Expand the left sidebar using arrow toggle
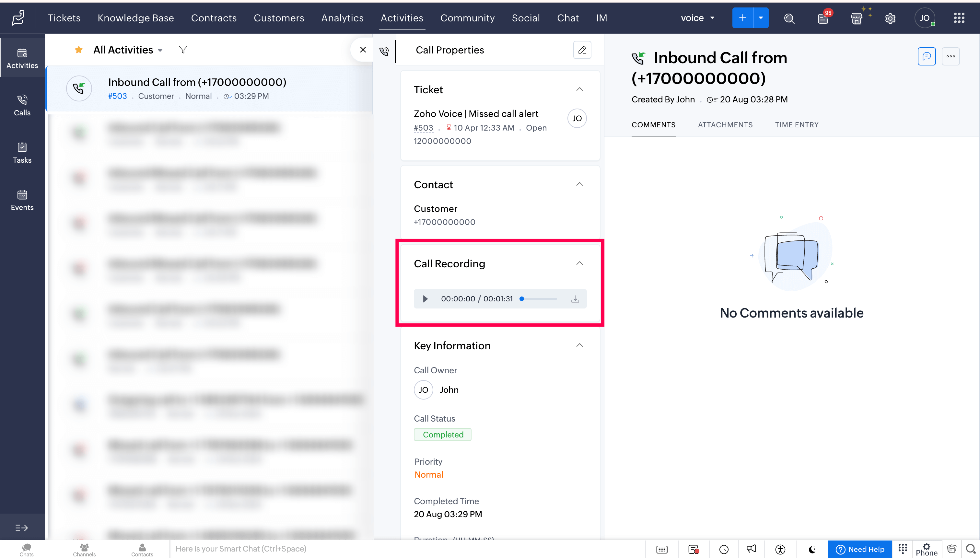The image size is (980, 558). point(21,528)
